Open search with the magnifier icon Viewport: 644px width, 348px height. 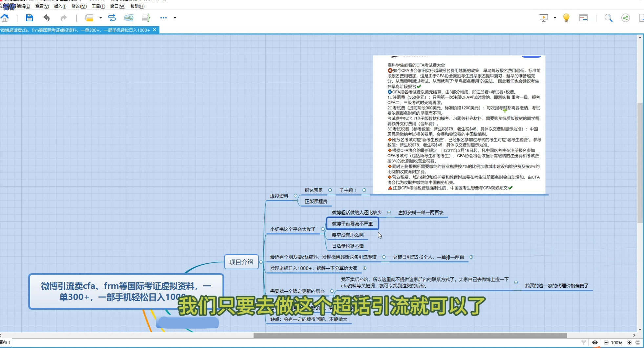tap(608, 18)
